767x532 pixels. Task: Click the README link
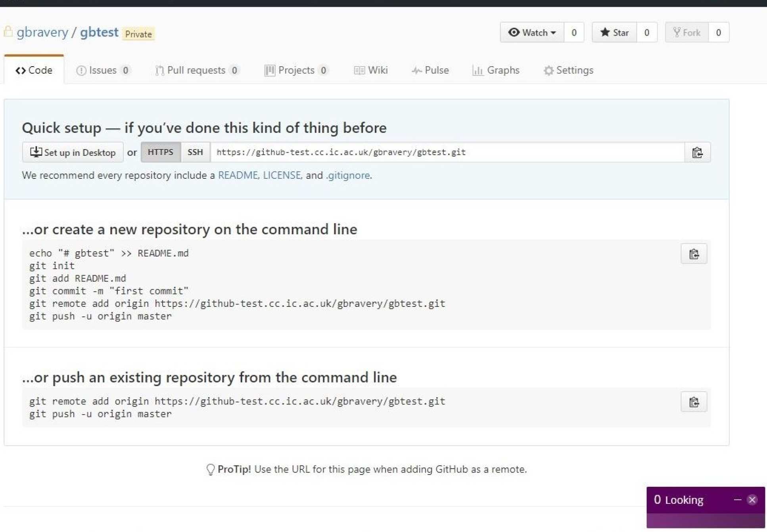238,175
